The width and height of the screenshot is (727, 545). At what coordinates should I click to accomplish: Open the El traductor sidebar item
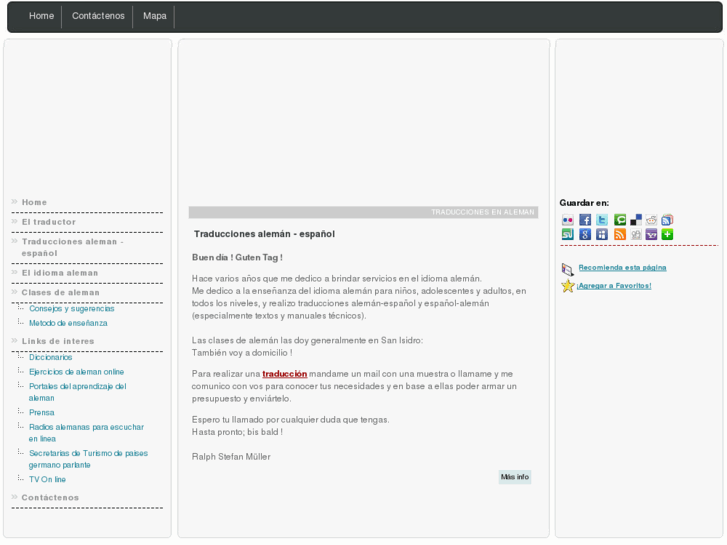tap(49, 222)
